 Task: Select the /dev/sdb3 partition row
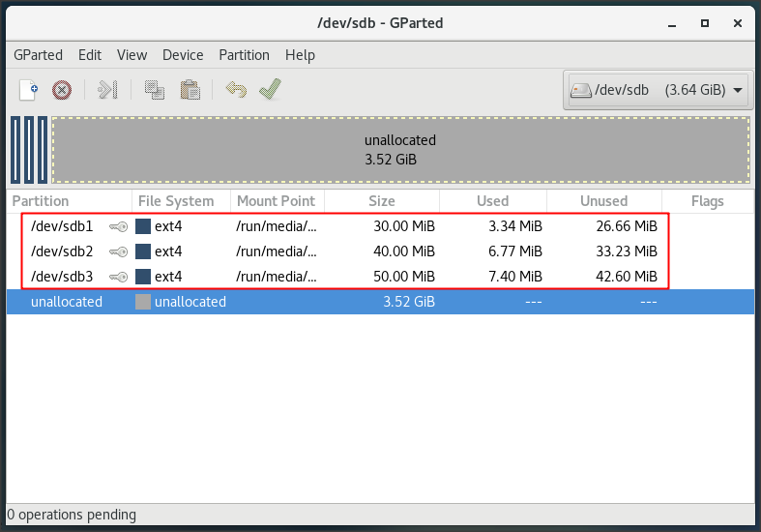pos(381,277)
